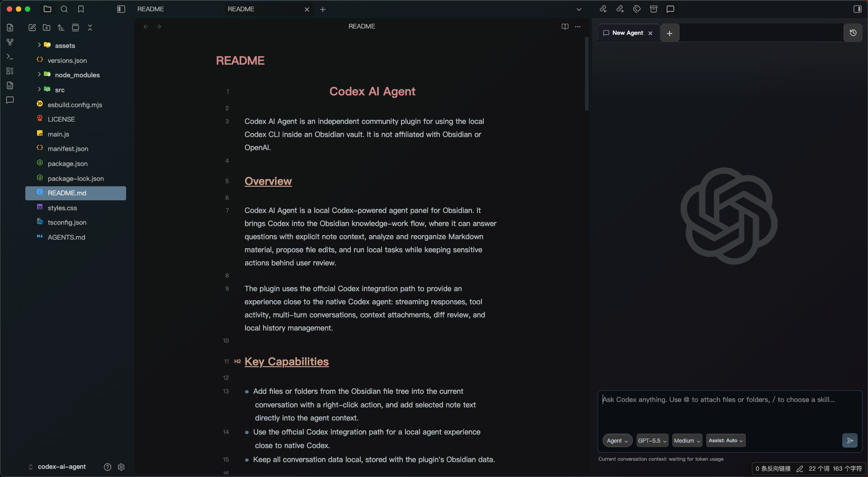
Task: Toggle reading view book icon
Action: coord(565,27)
